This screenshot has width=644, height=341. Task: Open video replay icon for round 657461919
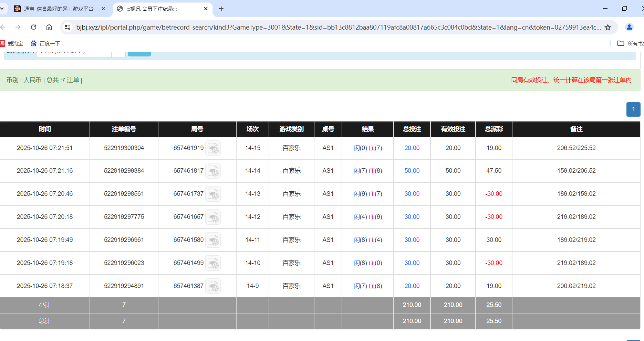tap(213, 148)
